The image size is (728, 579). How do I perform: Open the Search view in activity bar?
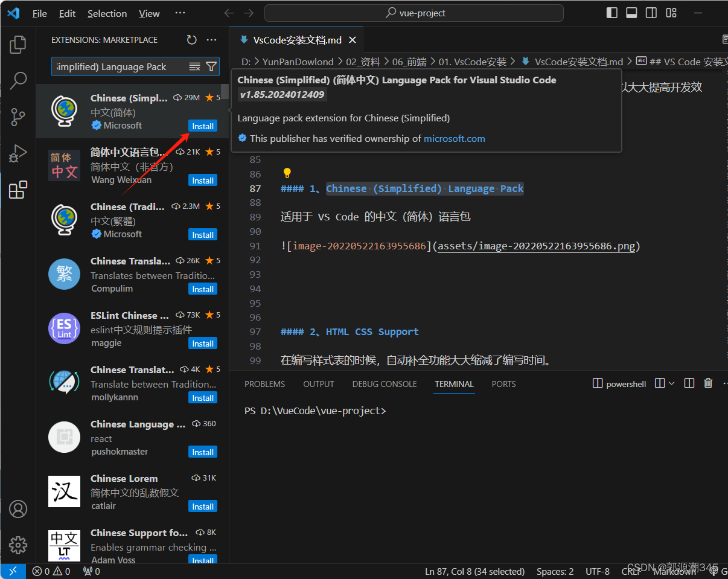coord(18,80)
